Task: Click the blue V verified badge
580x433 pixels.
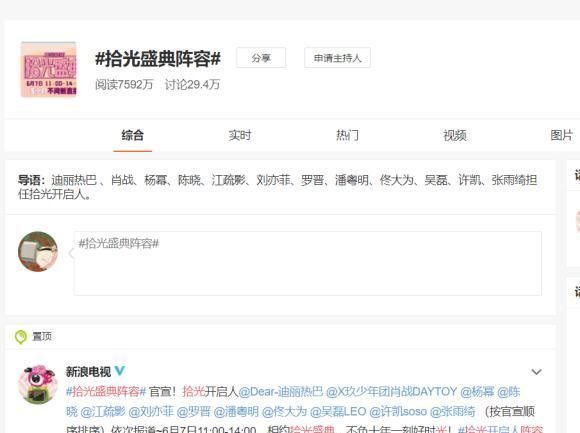Action: (120, 371)
